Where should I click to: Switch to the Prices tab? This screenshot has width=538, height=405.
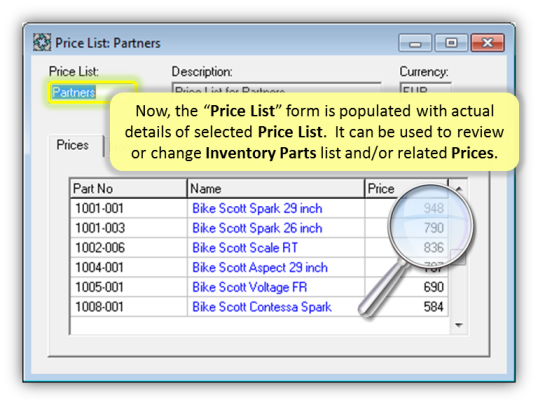tap(73, 145)
